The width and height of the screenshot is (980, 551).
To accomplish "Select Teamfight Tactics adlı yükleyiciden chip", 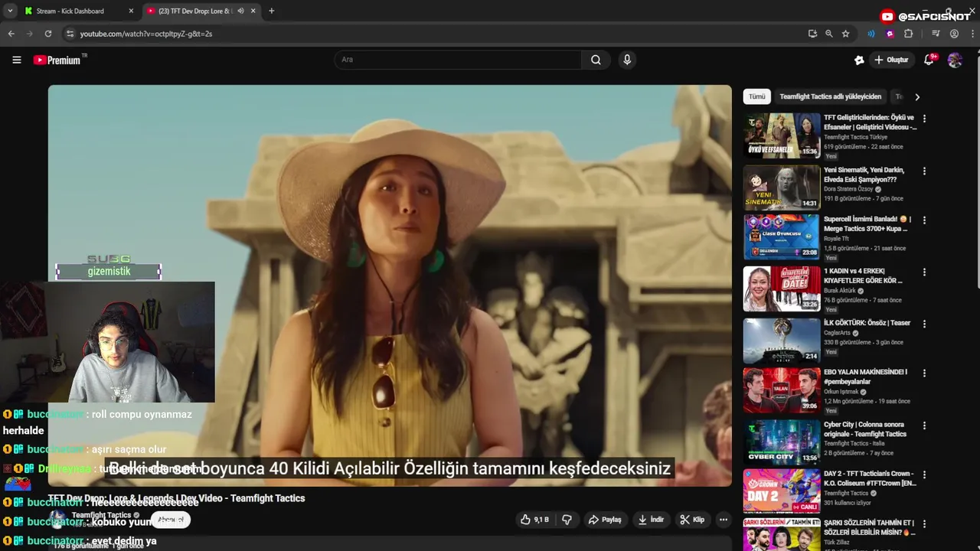I will pos(831,97).
